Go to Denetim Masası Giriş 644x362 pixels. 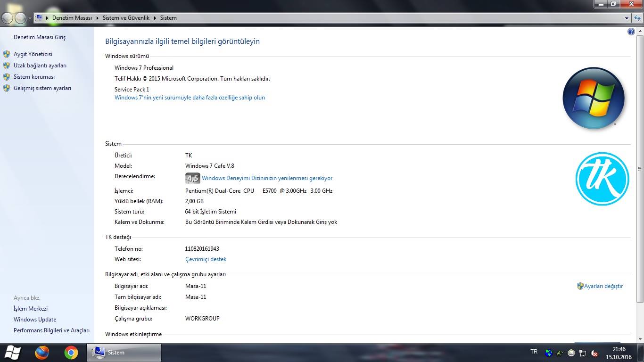point(40,37)
